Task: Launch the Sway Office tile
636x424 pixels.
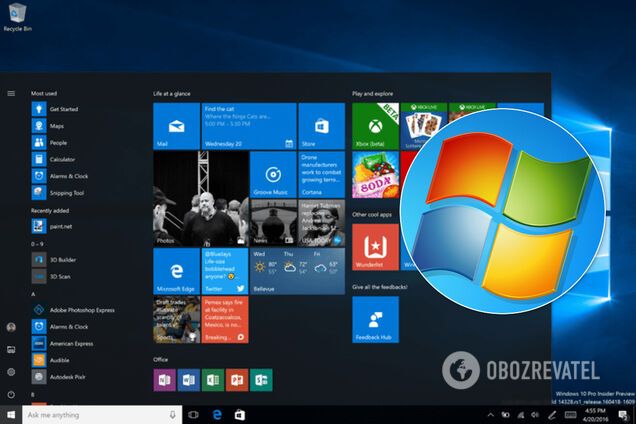Action: [x=261, y=380]
